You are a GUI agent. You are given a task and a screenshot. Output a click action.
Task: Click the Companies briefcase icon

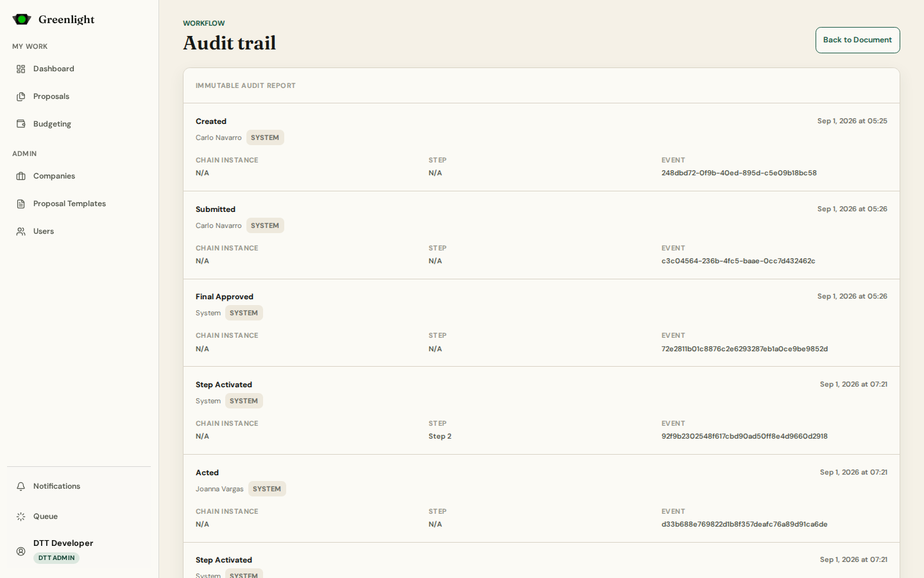click(21, 176)
